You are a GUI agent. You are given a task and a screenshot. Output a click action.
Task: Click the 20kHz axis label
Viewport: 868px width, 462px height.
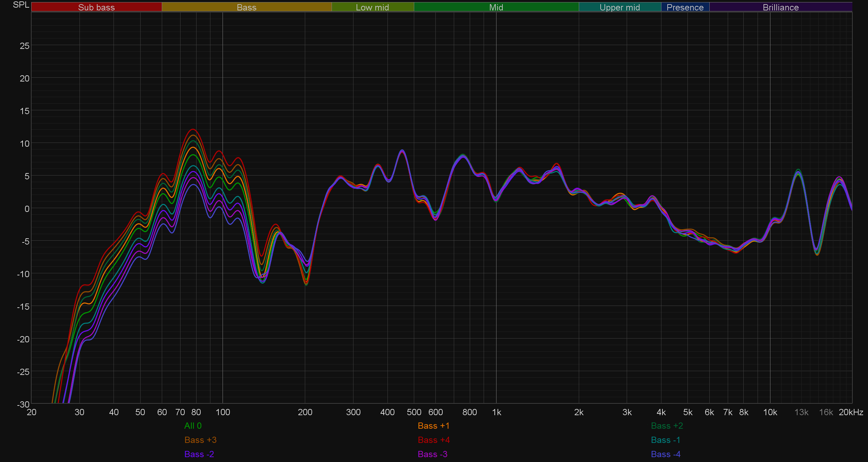[851, 412]
